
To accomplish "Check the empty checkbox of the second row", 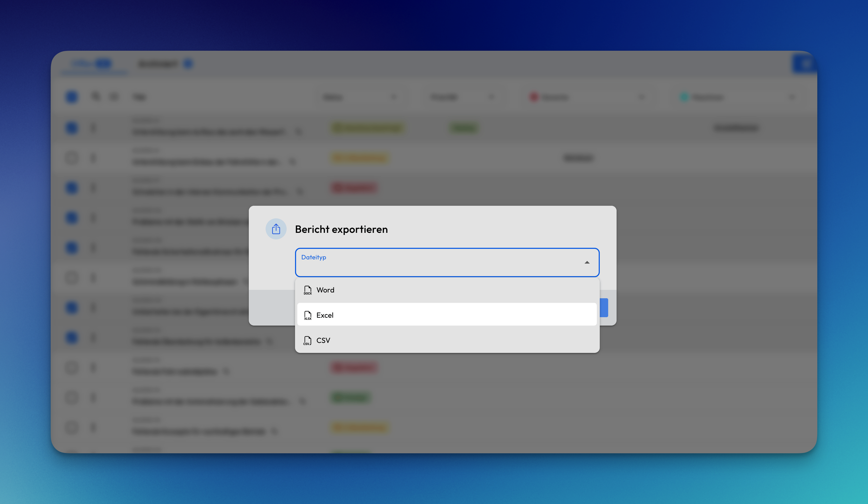I will (72, 158).
